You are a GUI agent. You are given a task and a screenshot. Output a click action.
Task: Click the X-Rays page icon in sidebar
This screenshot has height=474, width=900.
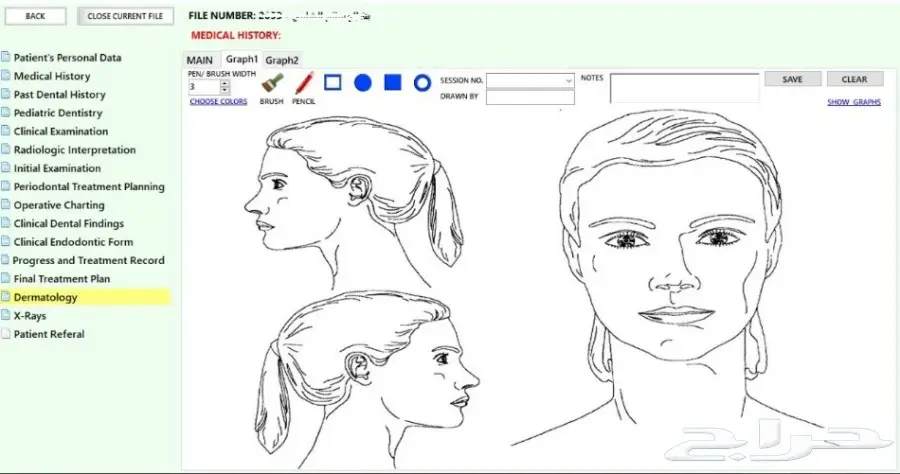6,316
